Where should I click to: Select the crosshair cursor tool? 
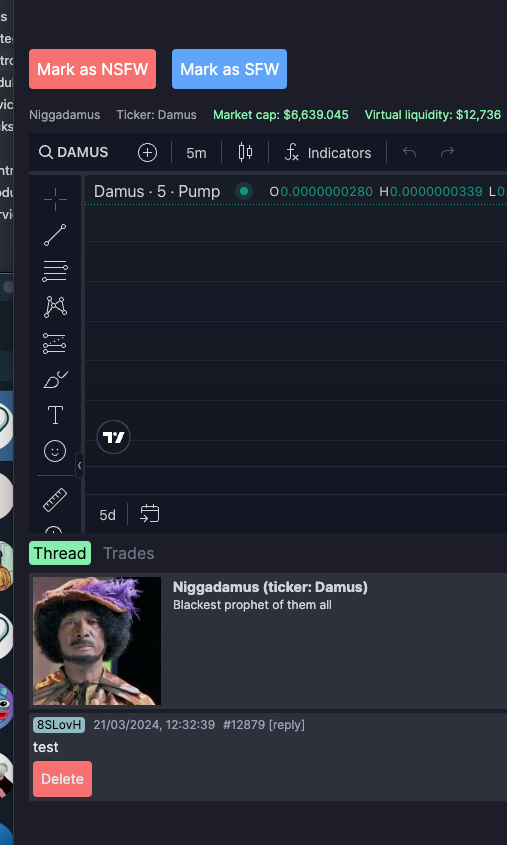click(x=55, y=200)
